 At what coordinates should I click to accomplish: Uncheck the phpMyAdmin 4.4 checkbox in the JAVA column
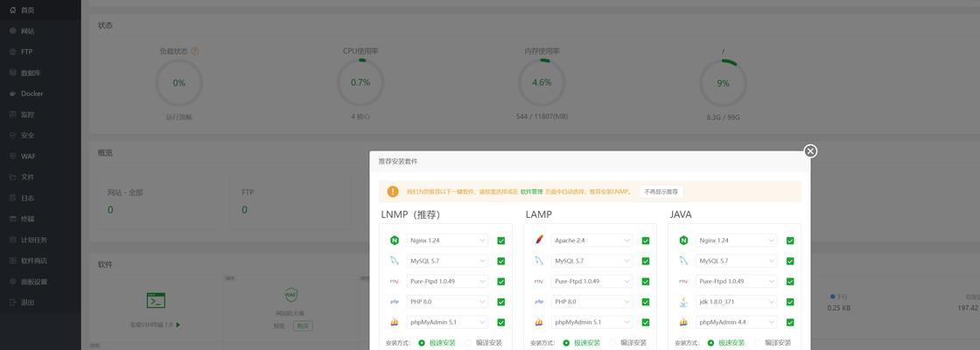tap(790, 323)
